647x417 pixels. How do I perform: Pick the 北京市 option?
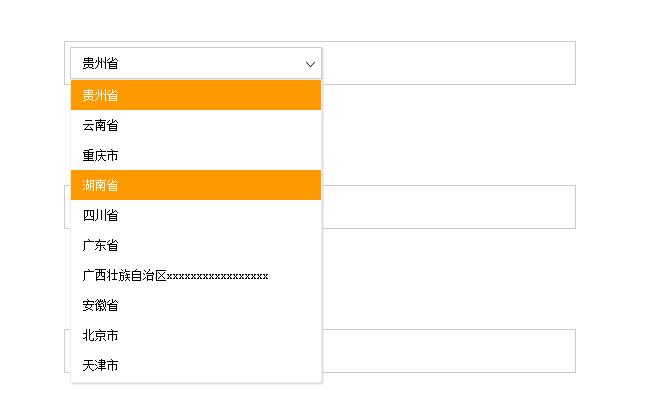click(196, 335)
